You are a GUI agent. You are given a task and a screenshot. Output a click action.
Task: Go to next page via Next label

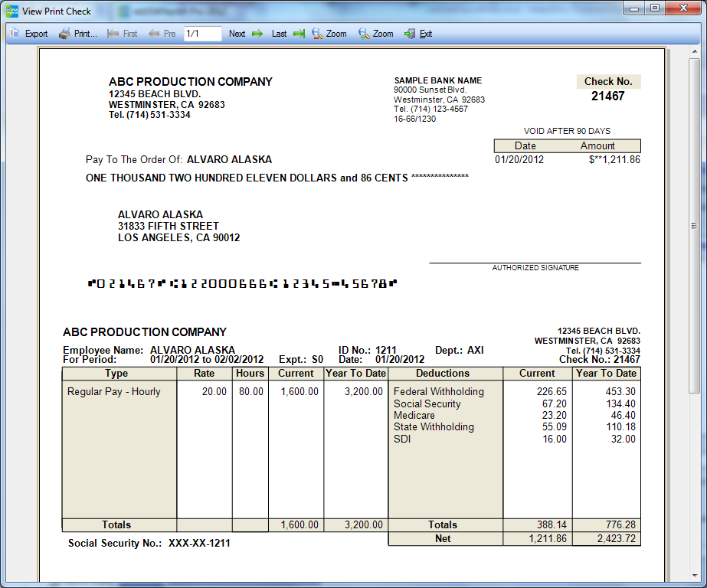[x=237, y=34]
